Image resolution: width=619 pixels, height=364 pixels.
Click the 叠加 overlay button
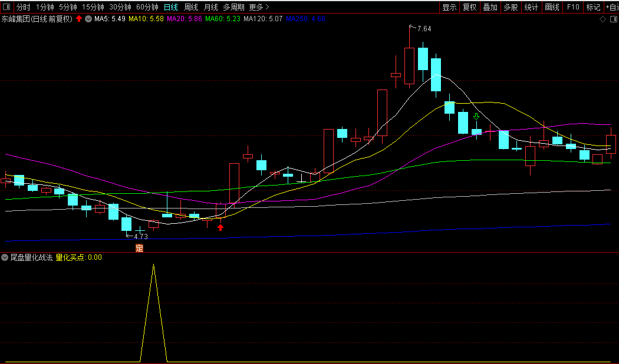click(x=490, y=7)
